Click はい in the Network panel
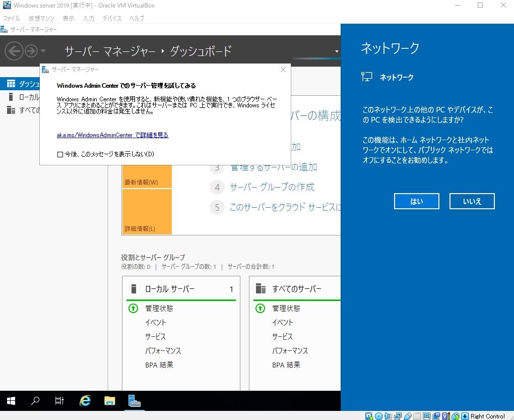This screenshot has width=514, height=420. [x=417, y=201]
